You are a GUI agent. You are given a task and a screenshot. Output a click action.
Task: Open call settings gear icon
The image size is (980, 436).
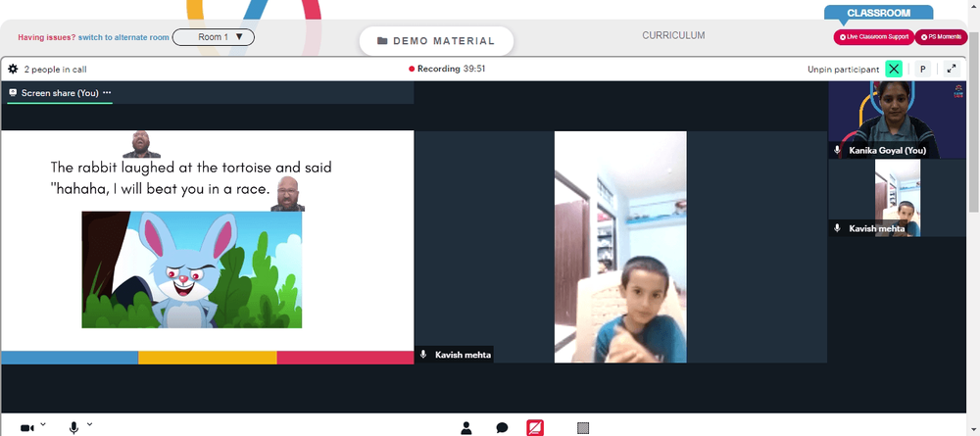(x=13, y=69)
